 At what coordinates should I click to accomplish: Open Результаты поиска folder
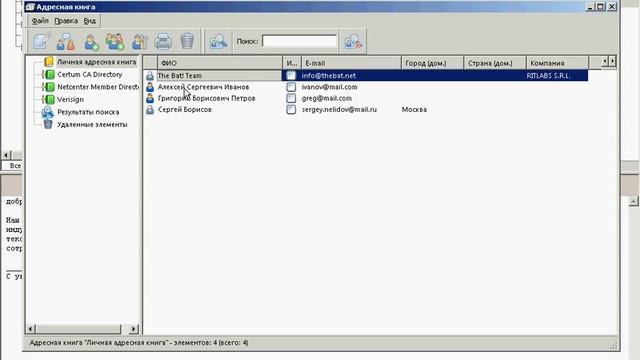click(x=88, y=112)
